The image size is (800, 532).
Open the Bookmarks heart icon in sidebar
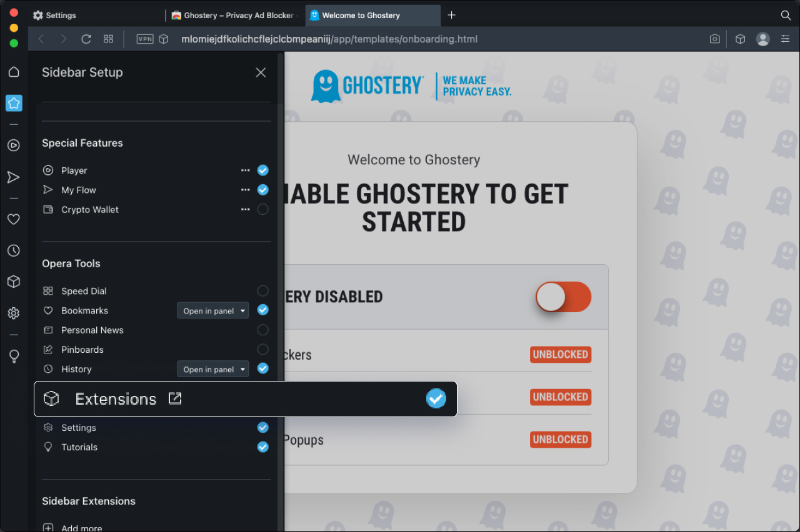(x=14, y=219)
